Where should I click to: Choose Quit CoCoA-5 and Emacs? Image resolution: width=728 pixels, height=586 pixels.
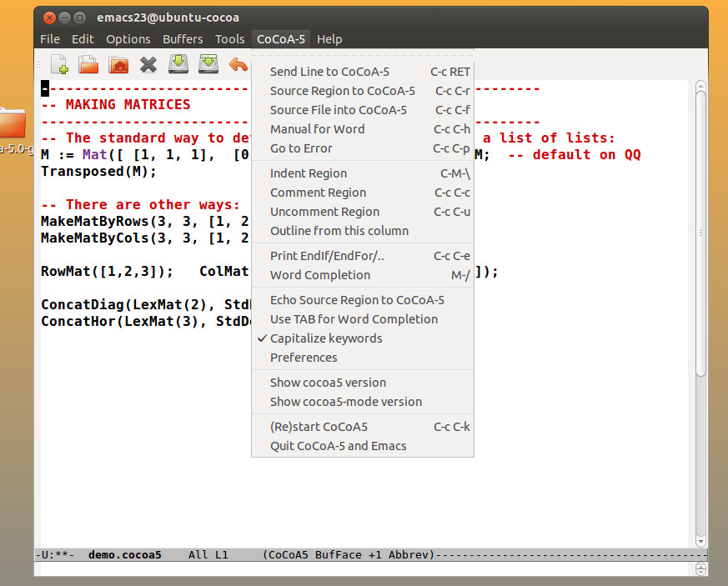point(362,446)
